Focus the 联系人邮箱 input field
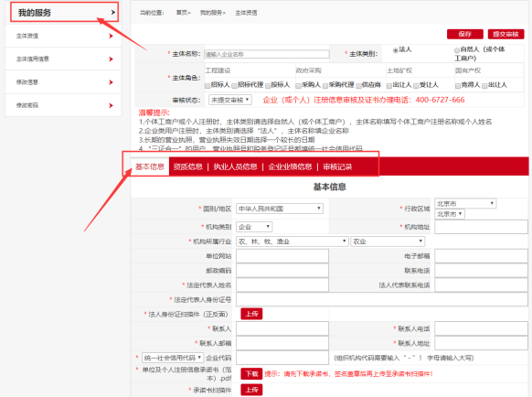This screenshot has width=532, height=397. coord(282,343)
